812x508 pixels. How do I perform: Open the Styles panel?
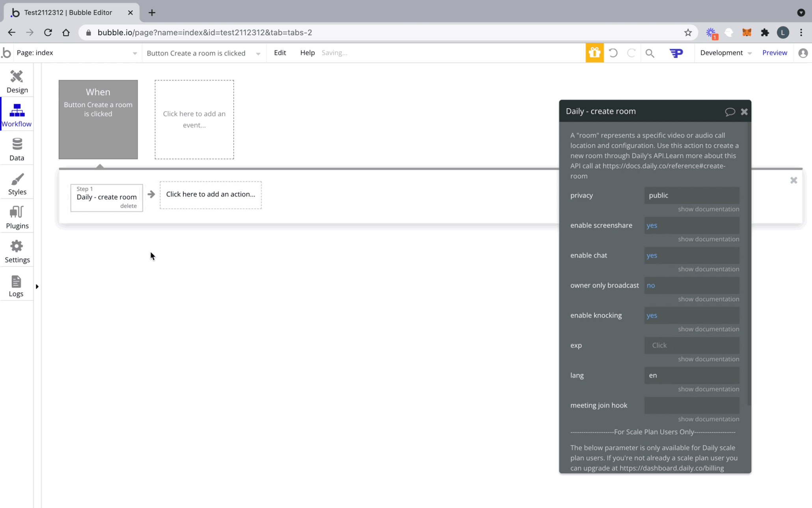(17, 182)
